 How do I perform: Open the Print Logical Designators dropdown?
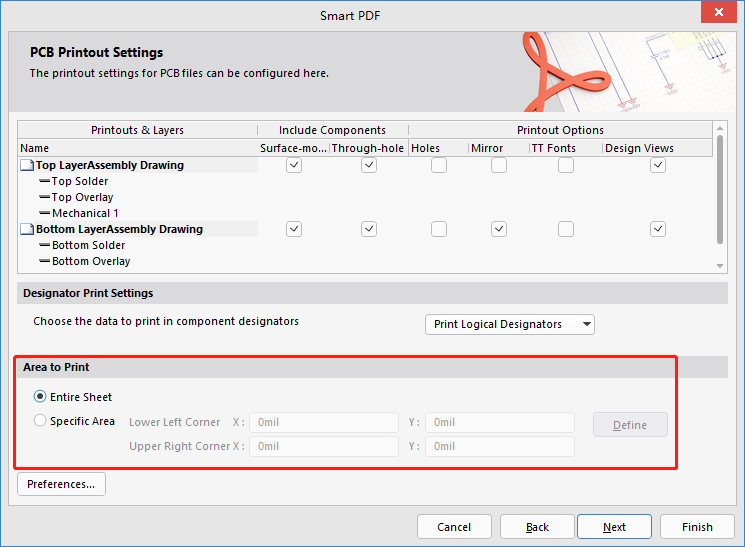(x=510, y=324)
